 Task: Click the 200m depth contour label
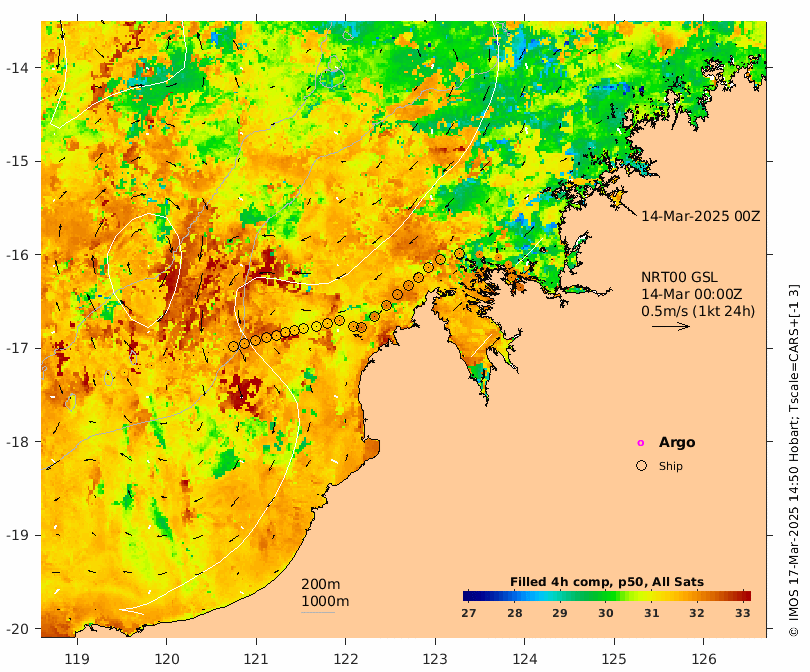pos(321,584)
